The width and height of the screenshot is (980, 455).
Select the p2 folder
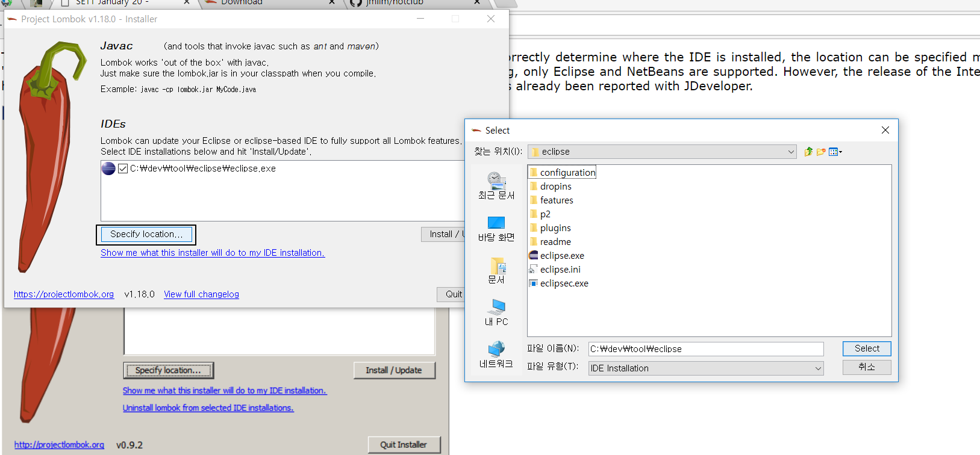coord(540,214)
